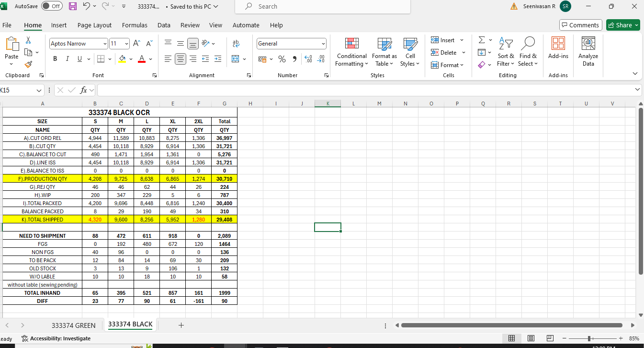The image size is (644, 348).
Task: Open the Comments pane button
Action: [x=580, y=25]
